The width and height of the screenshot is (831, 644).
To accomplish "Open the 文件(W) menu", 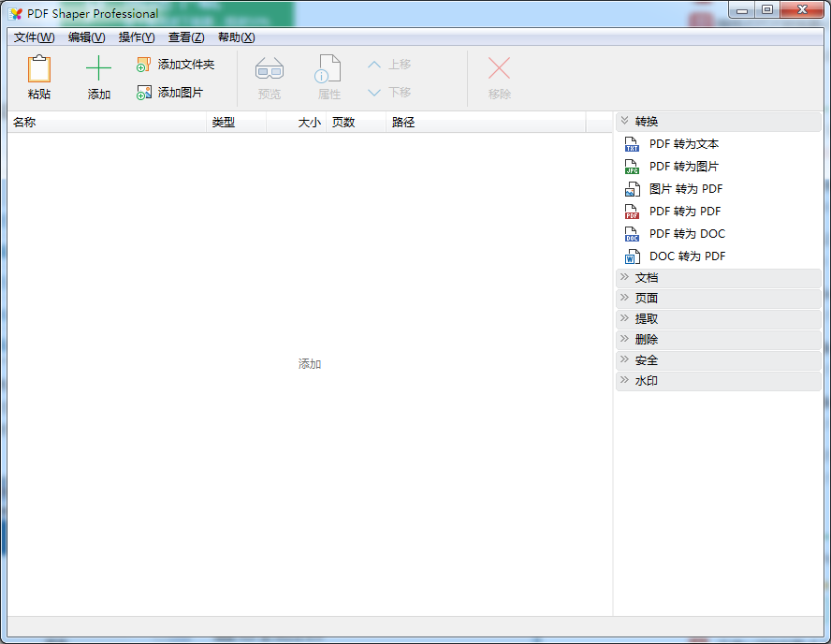I will (34, 37).
